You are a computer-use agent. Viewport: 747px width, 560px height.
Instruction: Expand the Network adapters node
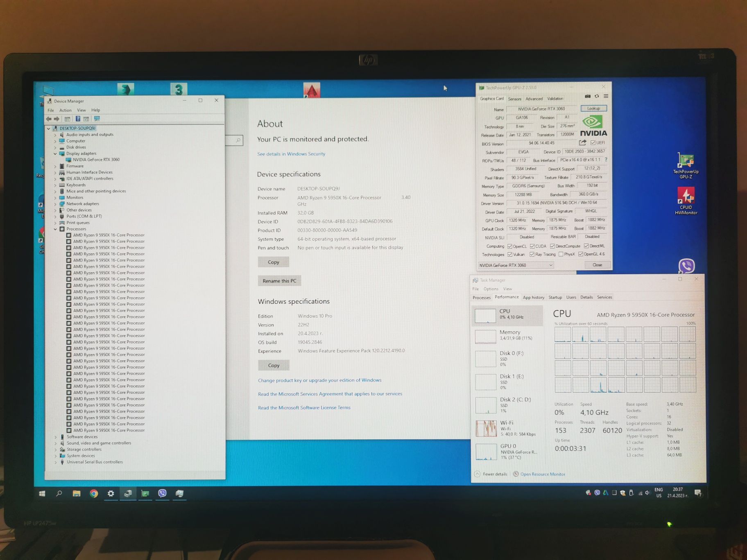coord(55,204)
